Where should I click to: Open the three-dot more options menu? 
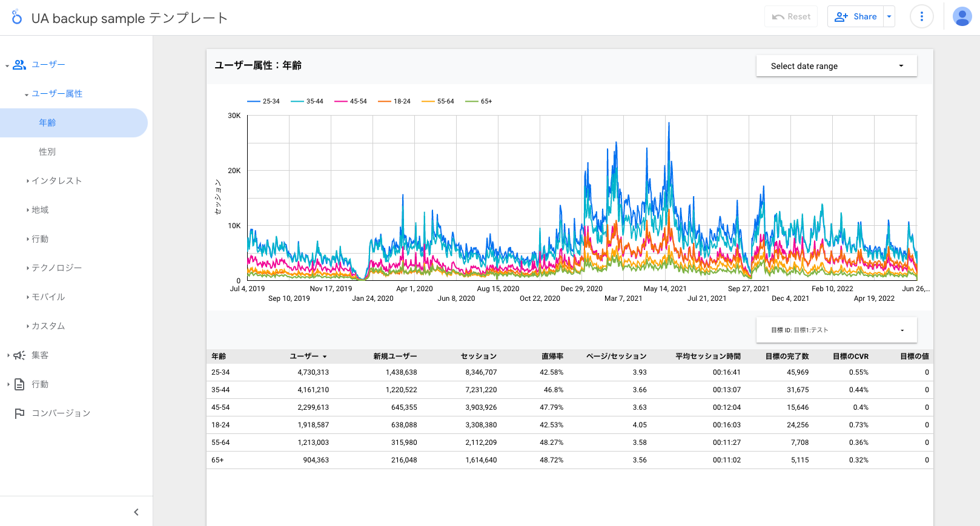[x=922, y=17]
